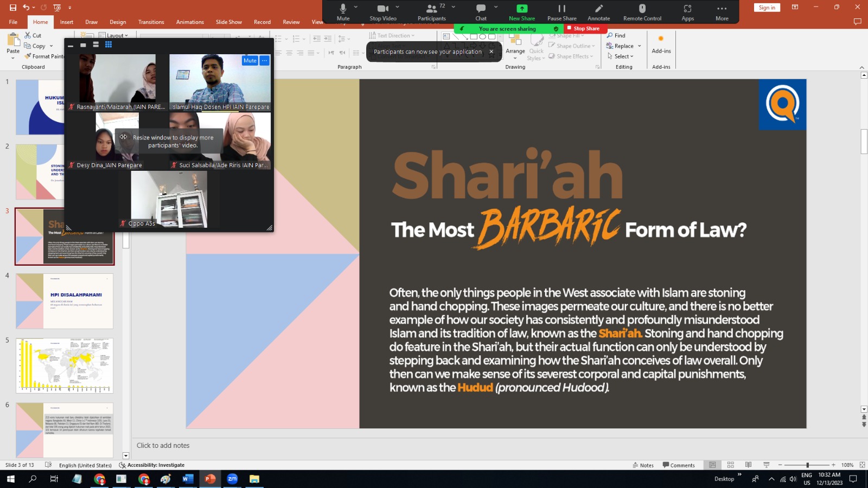Open the Annotate pencil tool
Screen dimensions: 868x488
pos(598,9)
